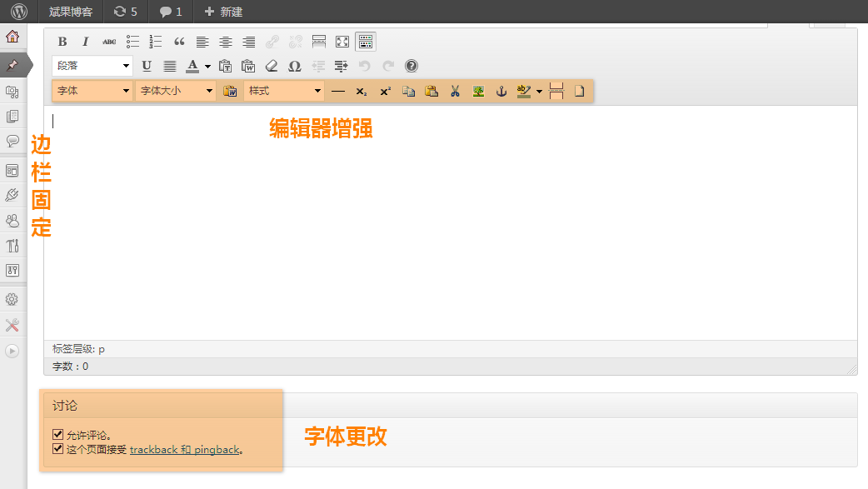Image resolution: width=868 pixels, height=489 pixels.
Task: Apply superscript
Action: [x=386, y=92]
